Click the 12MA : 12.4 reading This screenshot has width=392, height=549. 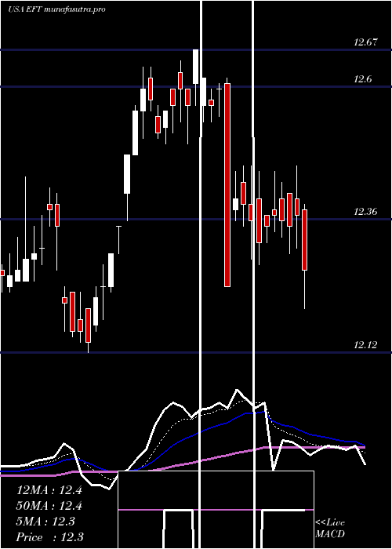(49, 490)
